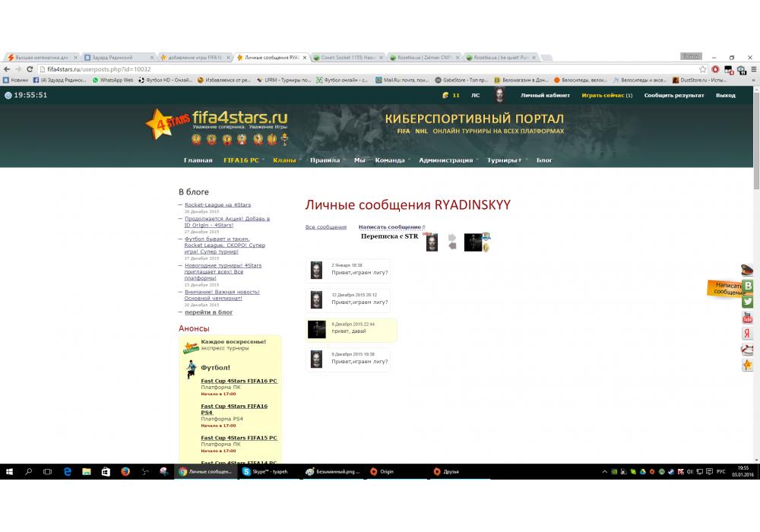Click the browser address bar
Viewport: 760px width, 532px height.
tap(365, 69)
